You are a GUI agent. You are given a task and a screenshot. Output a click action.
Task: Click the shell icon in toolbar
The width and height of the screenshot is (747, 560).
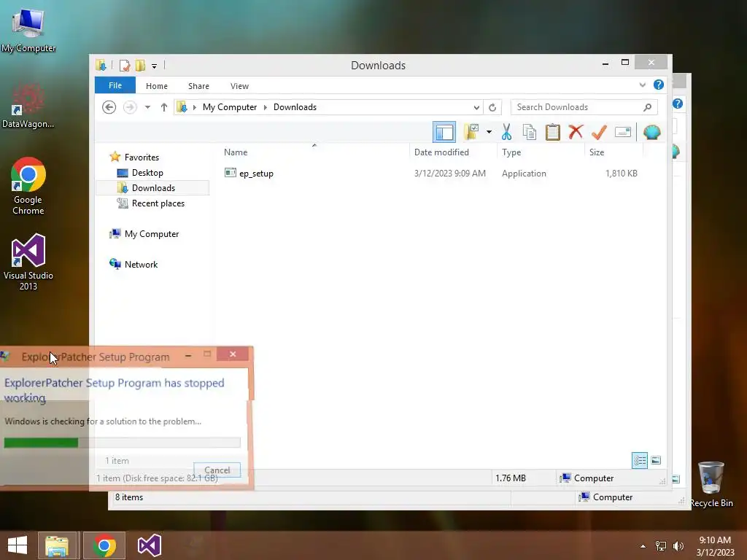(651, 132)
